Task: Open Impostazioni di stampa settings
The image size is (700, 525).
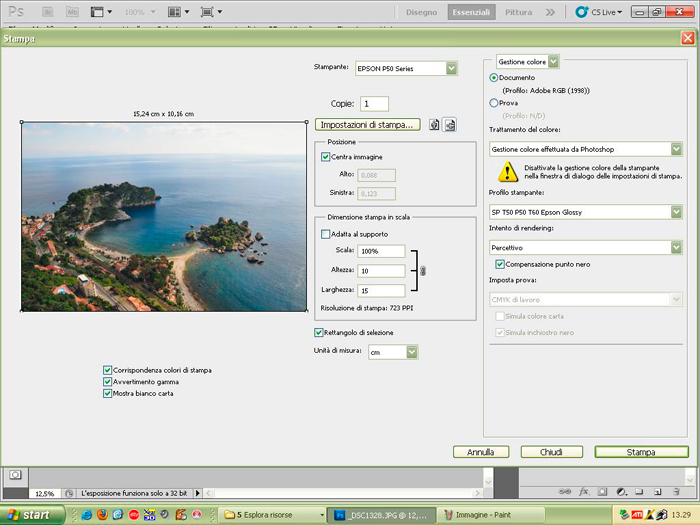Action: coord(367,125)
